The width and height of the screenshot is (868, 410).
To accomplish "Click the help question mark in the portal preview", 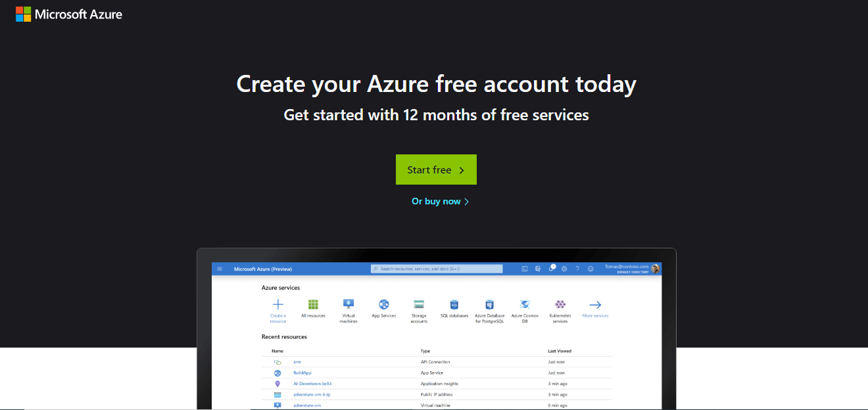I will pyautogui.click(x=577, y=269).
